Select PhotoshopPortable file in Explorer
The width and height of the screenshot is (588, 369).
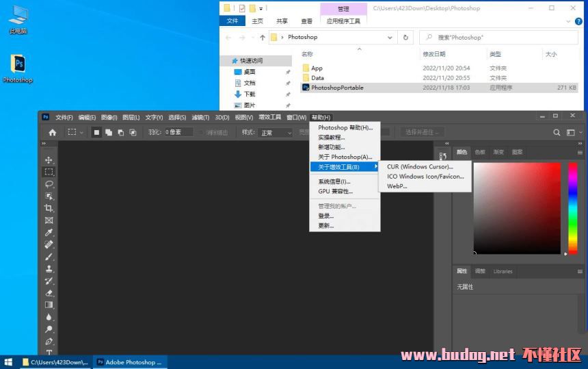337,88
